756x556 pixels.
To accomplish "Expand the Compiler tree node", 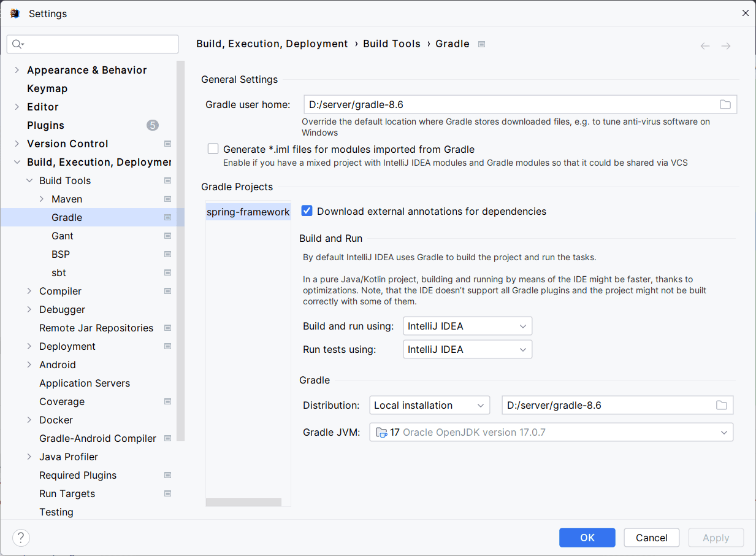I will tap(29, 291).
